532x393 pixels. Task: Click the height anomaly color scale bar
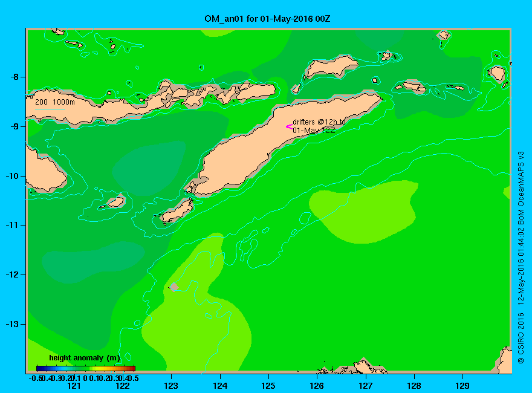coord(86,368)
